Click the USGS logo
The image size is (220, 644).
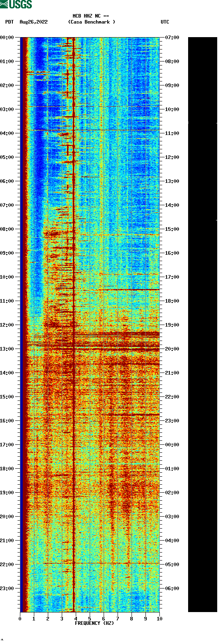(16, 4)
